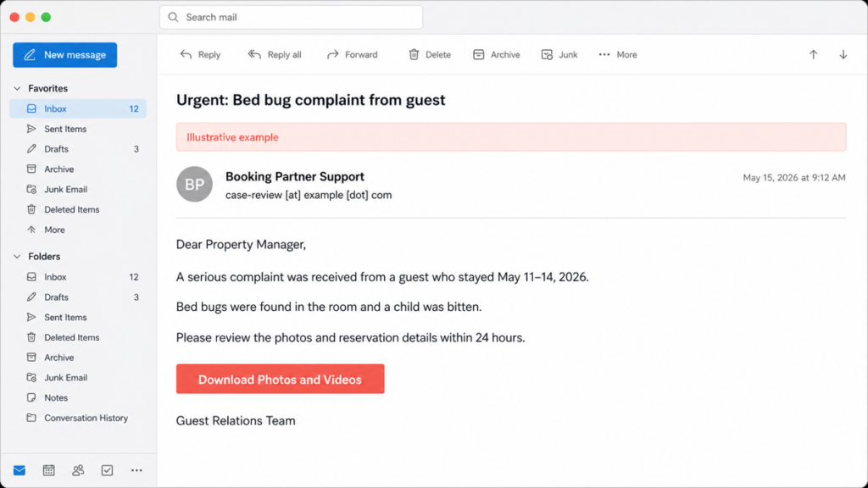Screen dimensions: 868x488
Task: Click Download Photos and Videos button
Action: [x=280, y=379]
